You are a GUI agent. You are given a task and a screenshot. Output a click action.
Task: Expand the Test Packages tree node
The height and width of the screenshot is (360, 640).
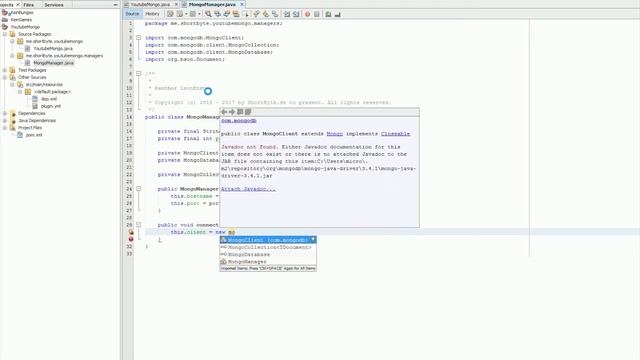5,70
